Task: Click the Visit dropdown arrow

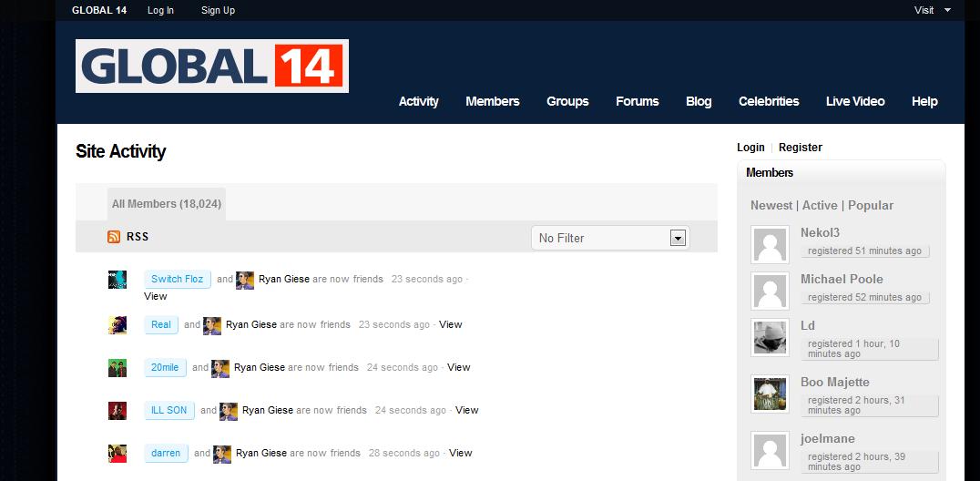Action: [947, 10]
